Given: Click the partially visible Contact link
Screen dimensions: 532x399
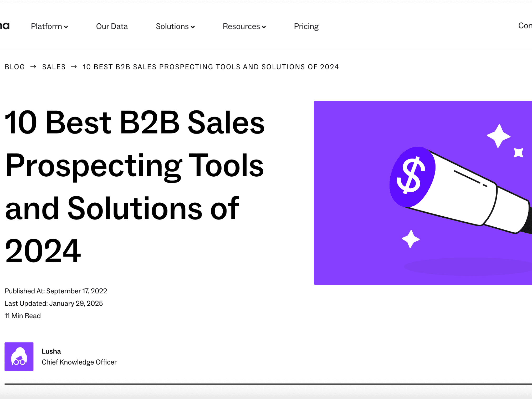Looking at the screenshot, I should pyautogui.click(x=525, y=25).
